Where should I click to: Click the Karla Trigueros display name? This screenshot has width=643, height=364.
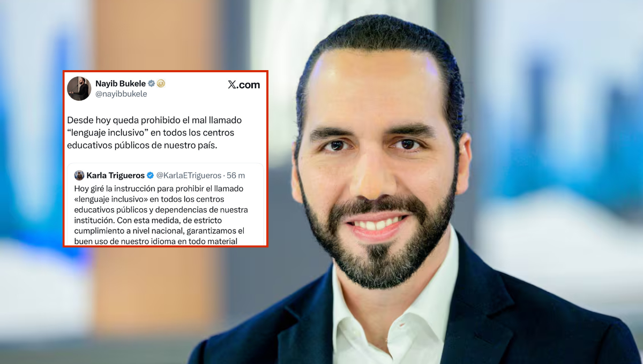click(x=115, y=176)
